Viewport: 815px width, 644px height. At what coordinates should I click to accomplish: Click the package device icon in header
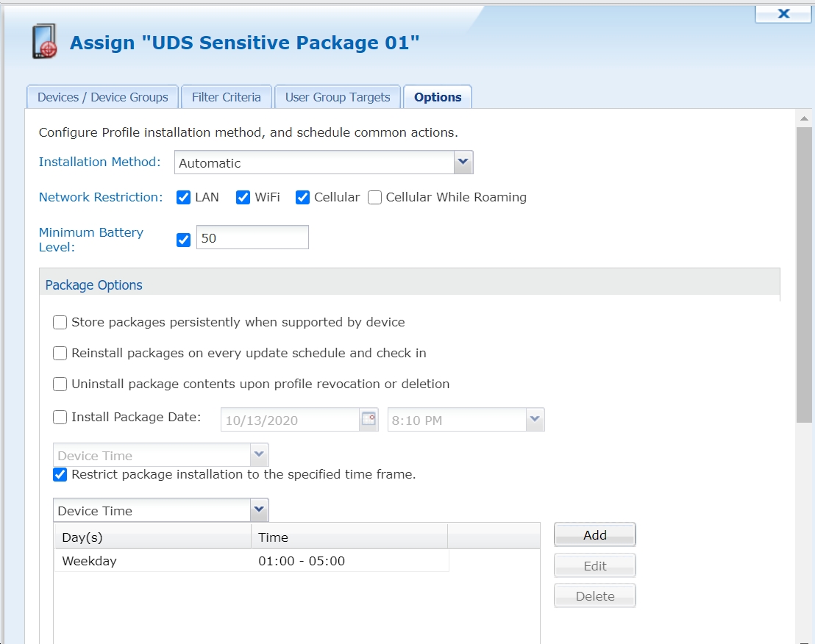(44, 42)
